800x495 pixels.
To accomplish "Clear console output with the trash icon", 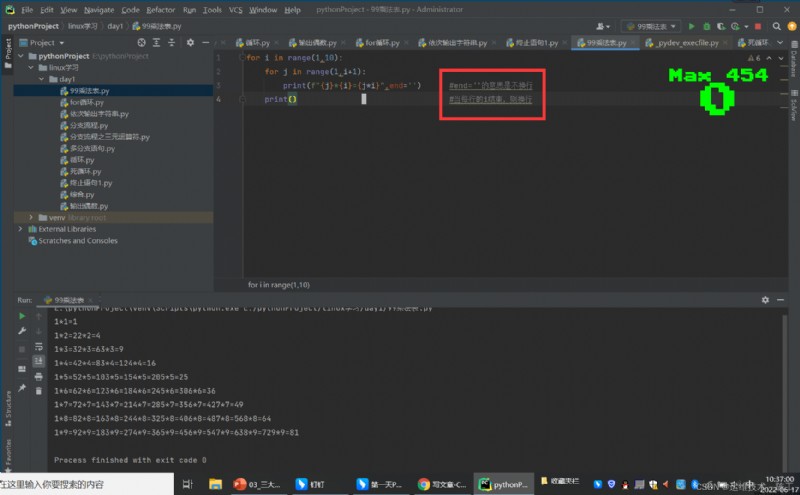I will (x=39, y=391).
